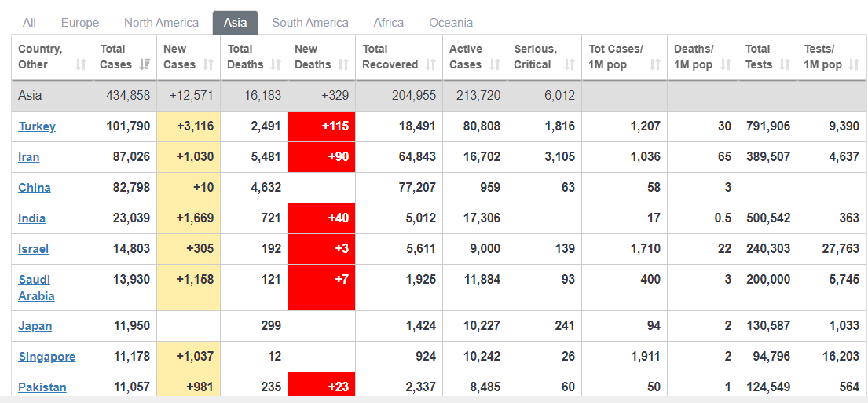The height and width of the screenshot is (403, 868).
Task: Click sort arrows beside Tot Cases/1M pop
Action: [655, 64]
